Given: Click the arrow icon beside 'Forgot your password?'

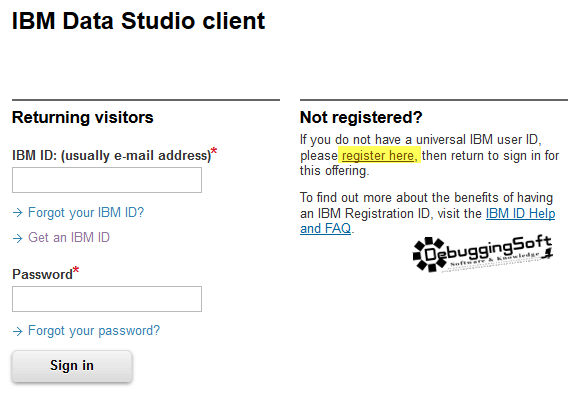Looking at the screenshot, I should (x=18, y=331).
